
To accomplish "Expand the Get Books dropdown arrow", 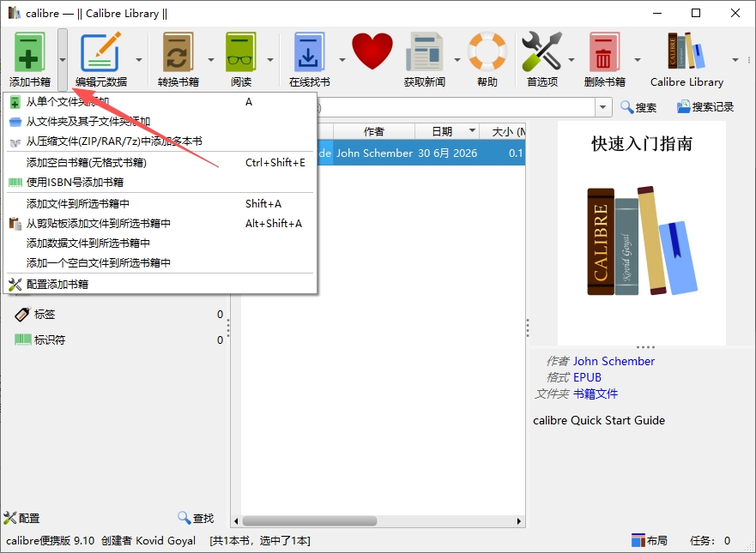I will tap(342, 60).
